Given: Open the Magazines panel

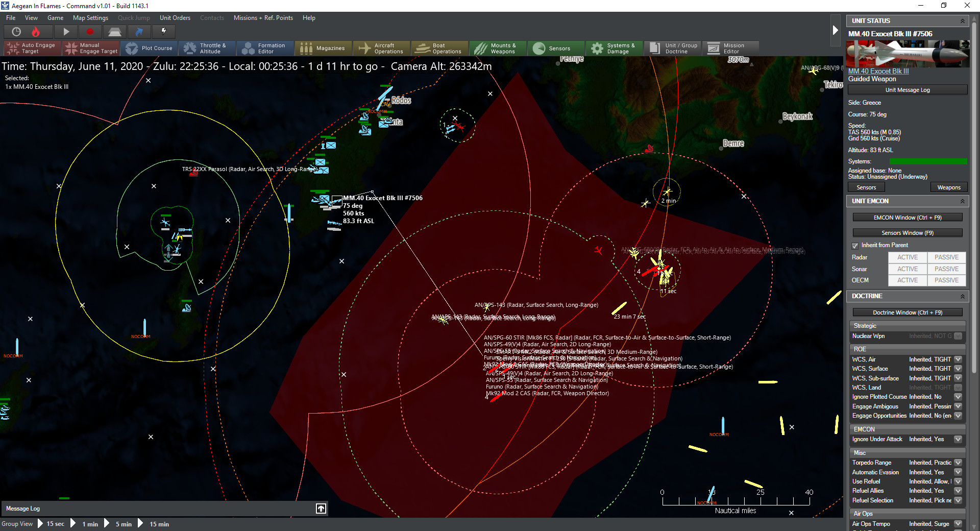Looking at the screenshot, I should [323, 47].
